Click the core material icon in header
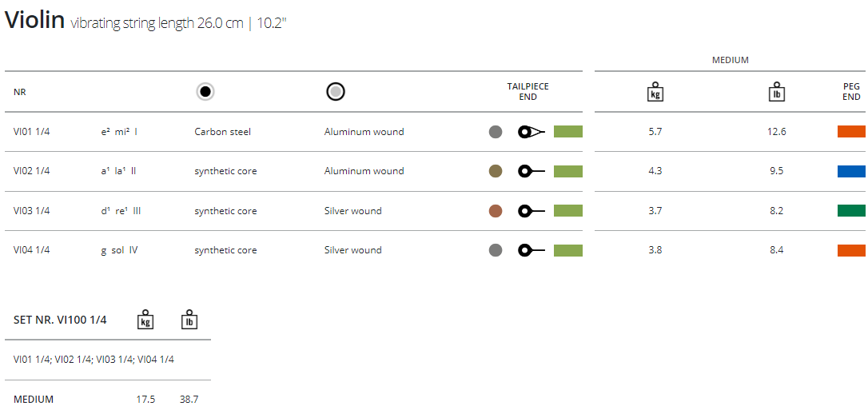This screenshot has height=410, width=868. [205, 92]
